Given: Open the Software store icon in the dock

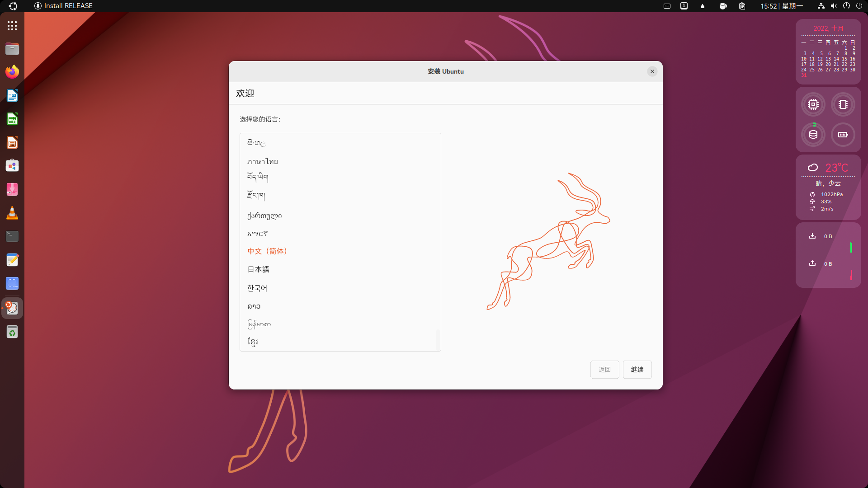Looking at the screenshot, I should [12, 166].
